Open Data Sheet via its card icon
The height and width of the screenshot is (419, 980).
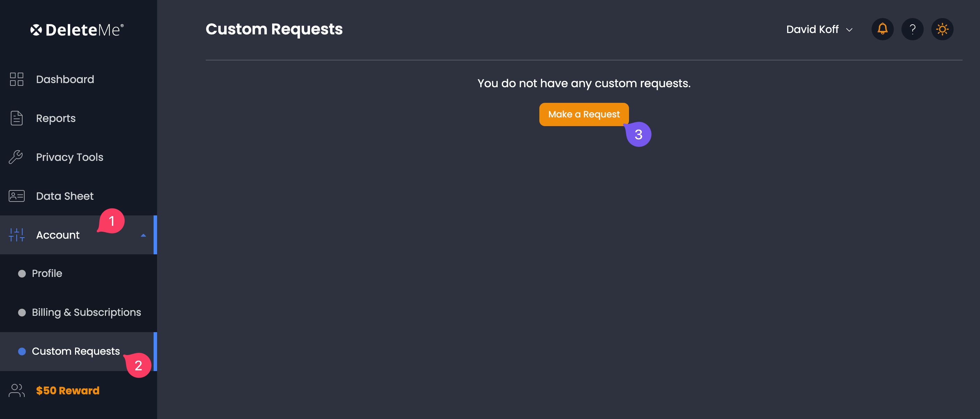click(16, 196)
